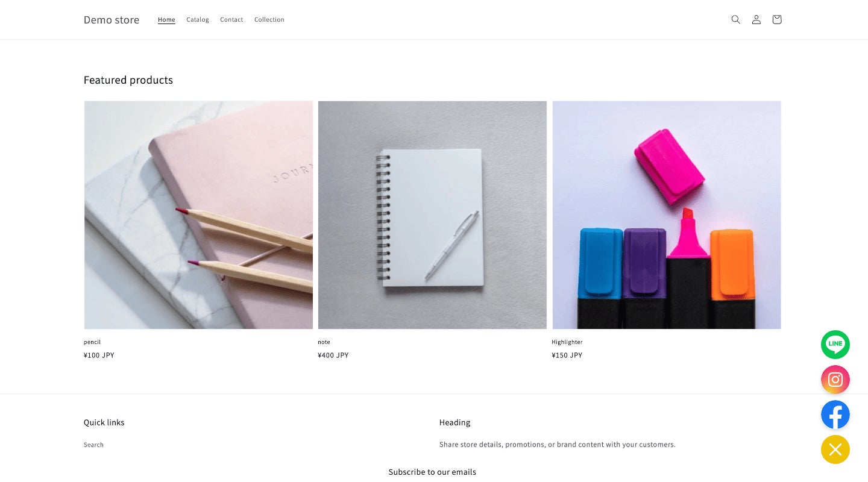Open the Contact menu item

231,20
